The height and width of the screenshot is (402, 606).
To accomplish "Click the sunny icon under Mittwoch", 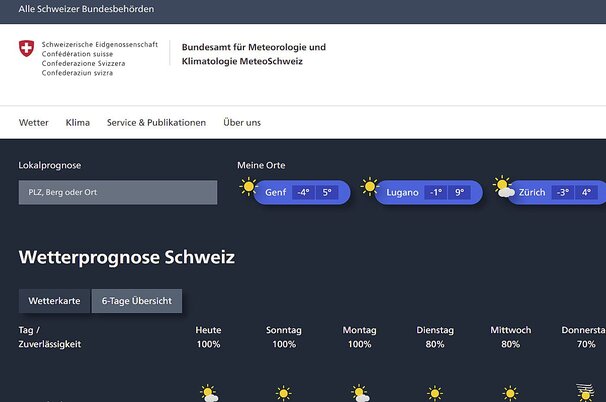I will 510,393.
